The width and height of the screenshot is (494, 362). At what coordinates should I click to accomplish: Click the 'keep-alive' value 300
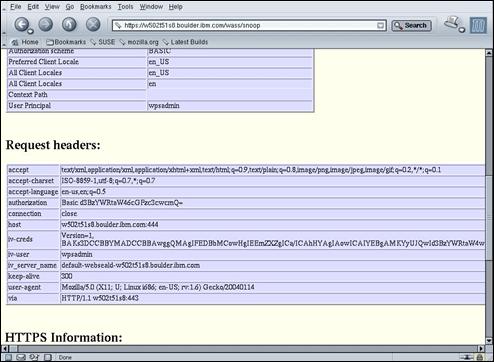pos(67,276)
